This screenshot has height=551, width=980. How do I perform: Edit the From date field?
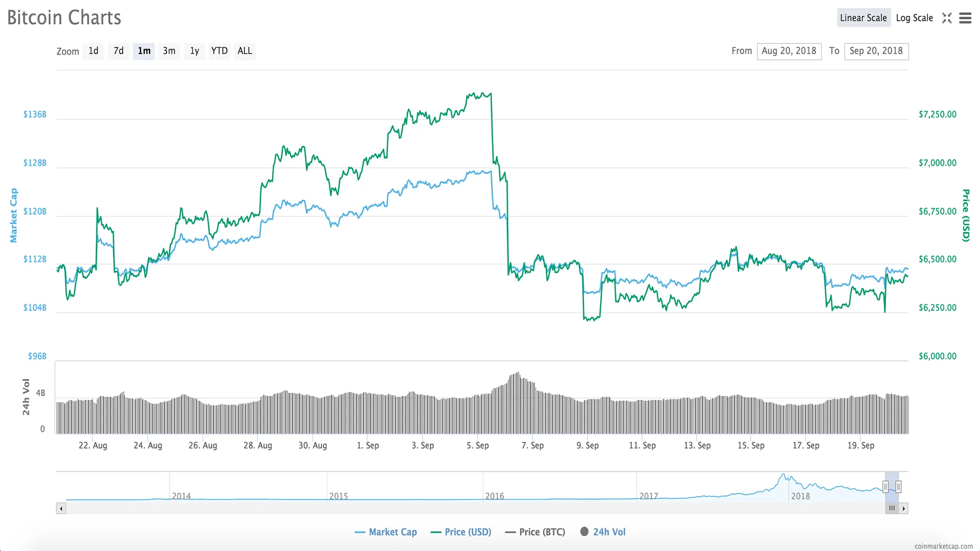pyautogui.click(x=789, y=51)
